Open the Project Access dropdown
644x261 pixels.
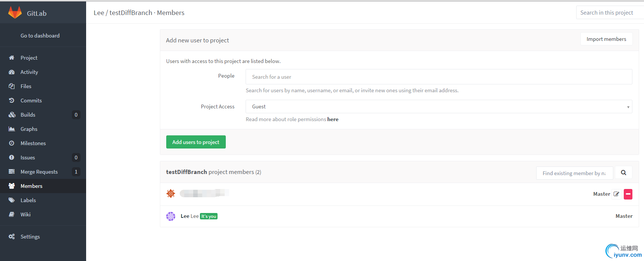tap(438, 106)
